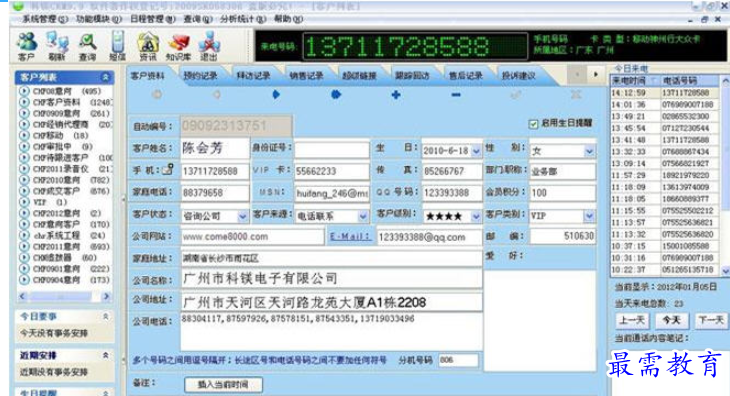Open the 资讯 information toolbar icon

148,45
